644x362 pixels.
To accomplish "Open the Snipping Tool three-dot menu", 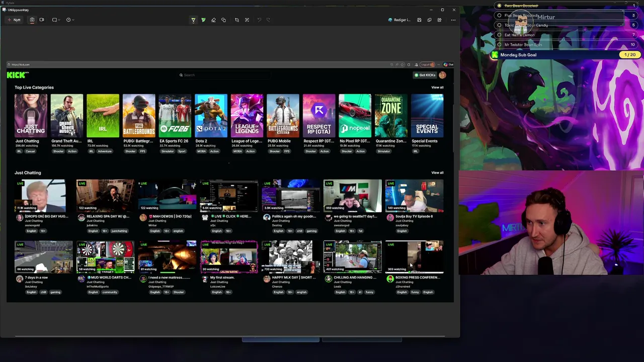I will (453, 20).
